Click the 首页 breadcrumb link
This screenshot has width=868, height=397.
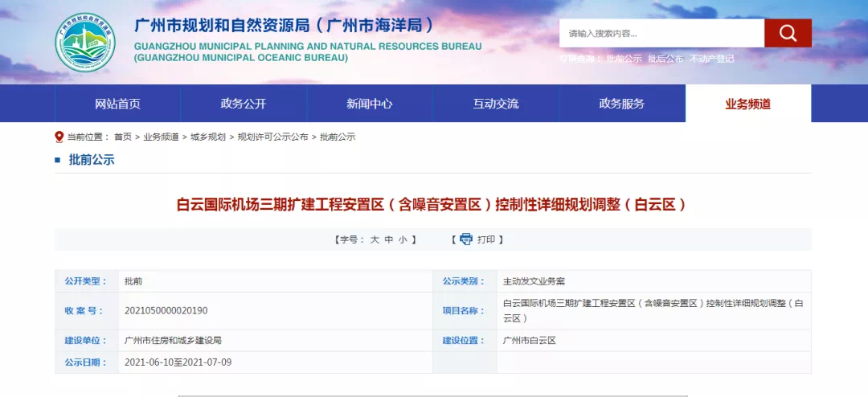click(122, 137)
